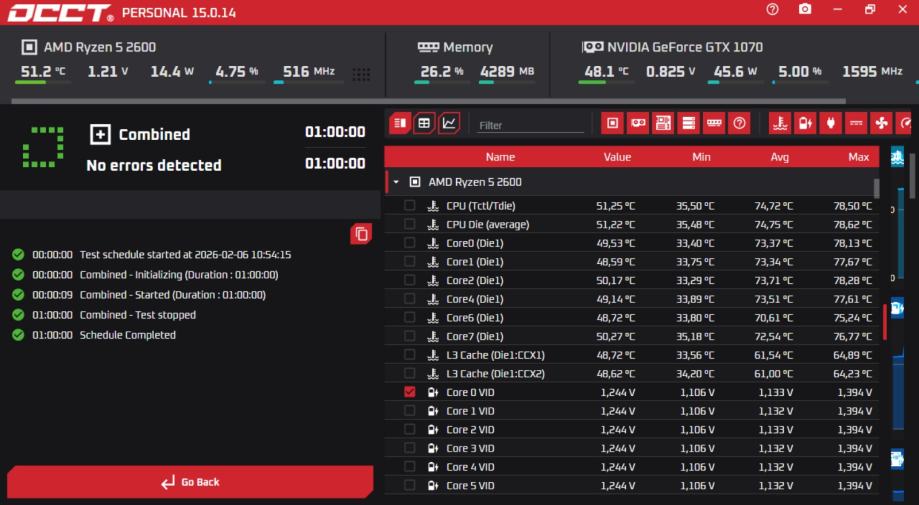919x505 pixels.
Task: Tick the L3 Cache (Die1:CCX1) checkbox
Action: pos(410,354)
